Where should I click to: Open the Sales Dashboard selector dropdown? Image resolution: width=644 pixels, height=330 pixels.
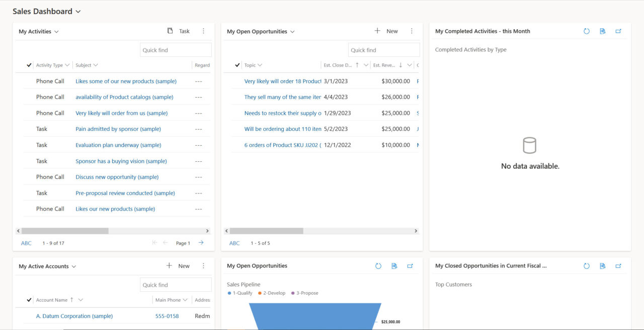[78, 11]
